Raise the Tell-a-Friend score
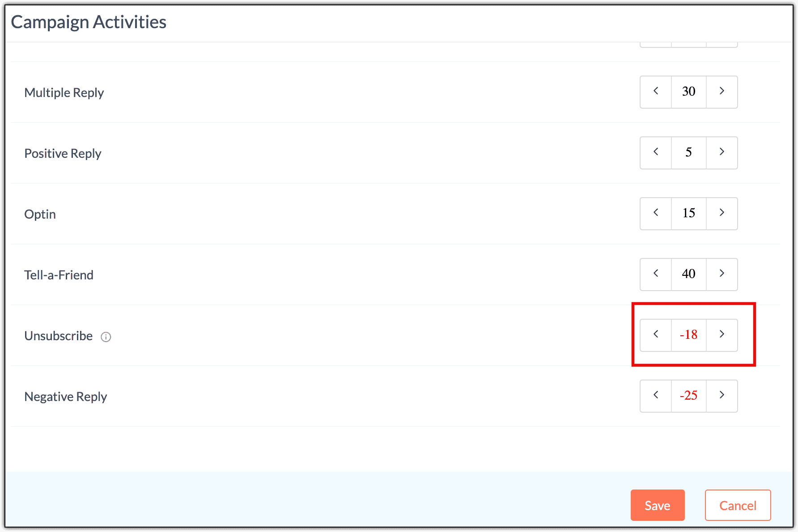The height and width of the screenshot is (532, 798). 722,274
